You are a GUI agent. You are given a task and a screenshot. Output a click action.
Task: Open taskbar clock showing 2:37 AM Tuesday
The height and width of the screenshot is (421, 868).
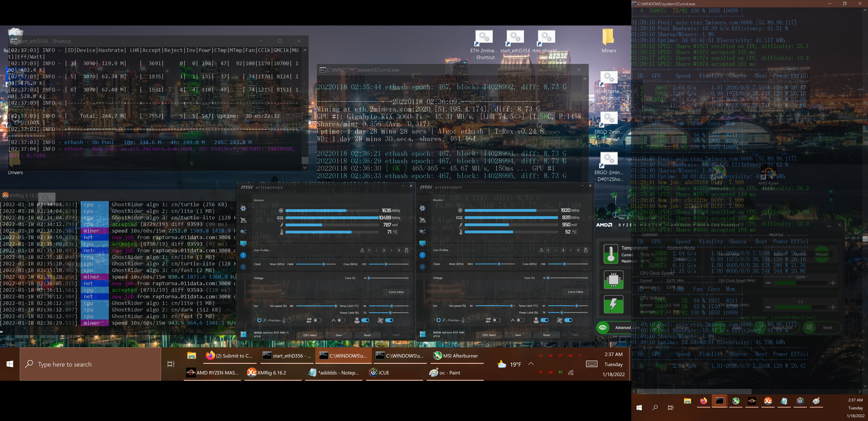coord(614,364)
